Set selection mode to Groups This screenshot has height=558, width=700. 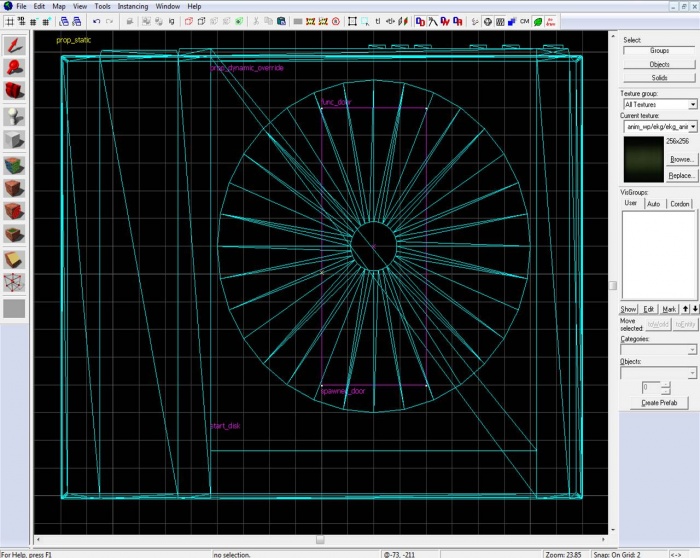(x=659, y=50)
